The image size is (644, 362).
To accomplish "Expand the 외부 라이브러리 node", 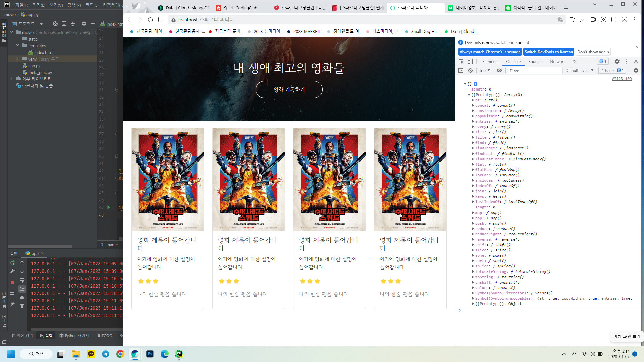I will 12,79.
